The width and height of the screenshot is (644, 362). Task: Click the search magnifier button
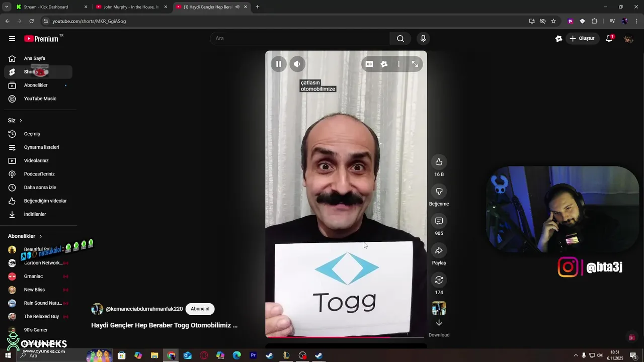pos(400,39)
